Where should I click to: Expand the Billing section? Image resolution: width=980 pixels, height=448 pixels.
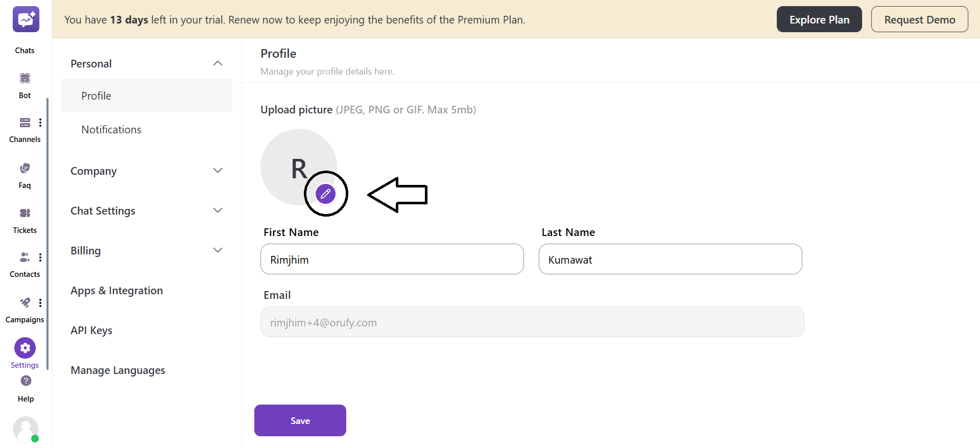click(x=146, y=250)
